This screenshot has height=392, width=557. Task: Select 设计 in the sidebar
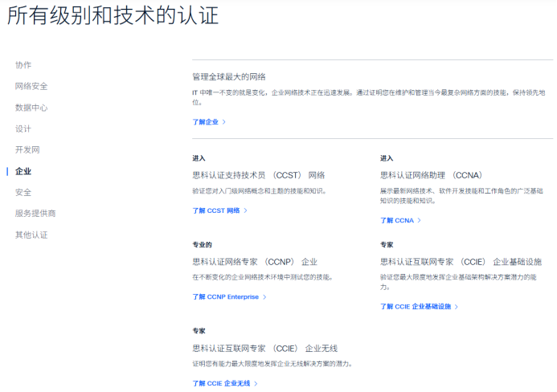click(23, 129)
